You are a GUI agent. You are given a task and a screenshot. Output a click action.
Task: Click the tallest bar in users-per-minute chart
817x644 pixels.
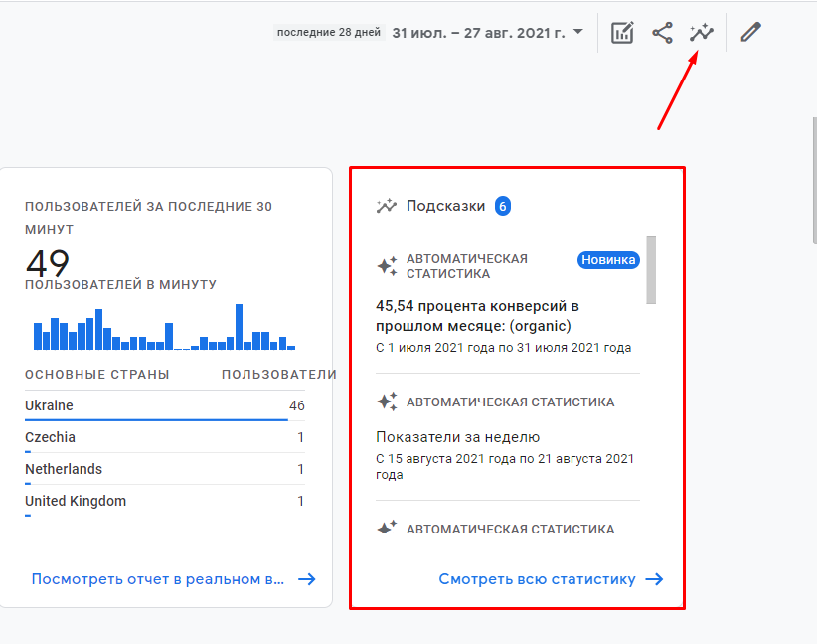point(239,327)
